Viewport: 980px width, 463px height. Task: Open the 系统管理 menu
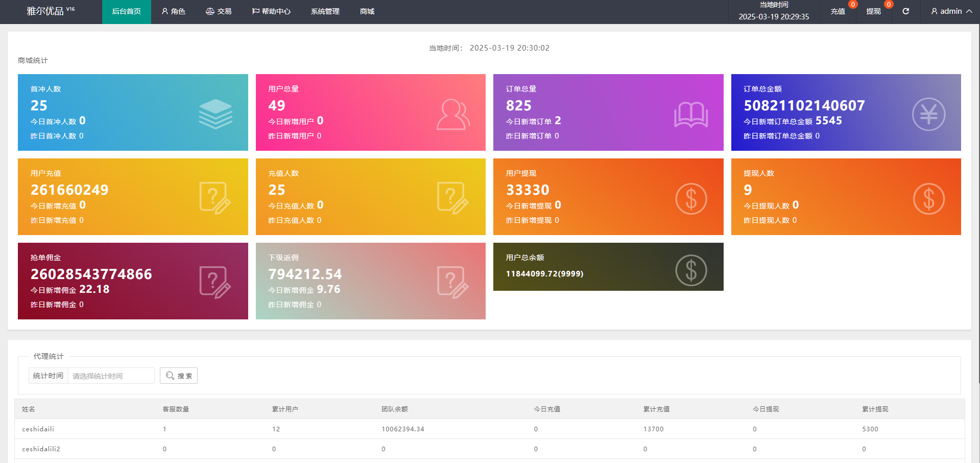[325, 11]
